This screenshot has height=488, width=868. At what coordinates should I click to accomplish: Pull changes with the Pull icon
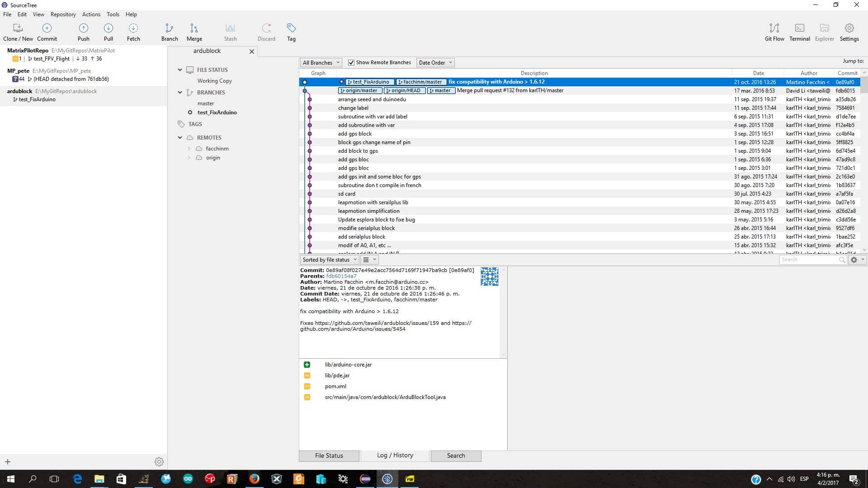[x=108, y=32]
